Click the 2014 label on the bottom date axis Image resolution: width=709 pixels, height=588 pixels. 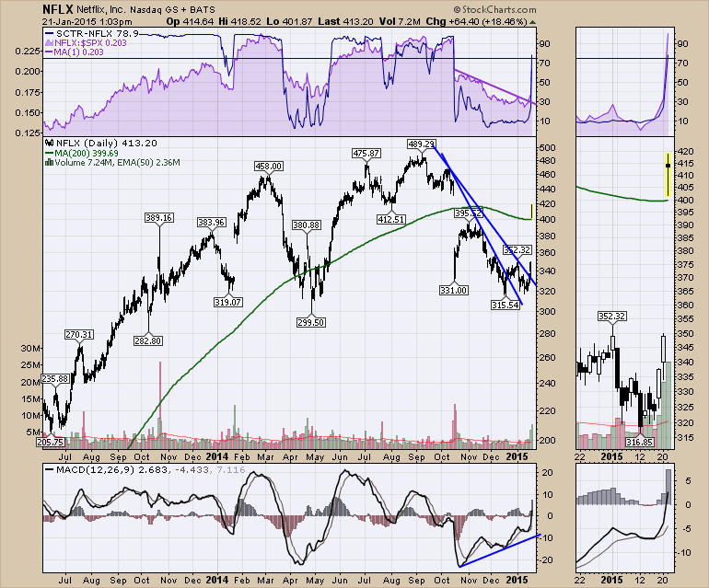[x=217, y=580]
